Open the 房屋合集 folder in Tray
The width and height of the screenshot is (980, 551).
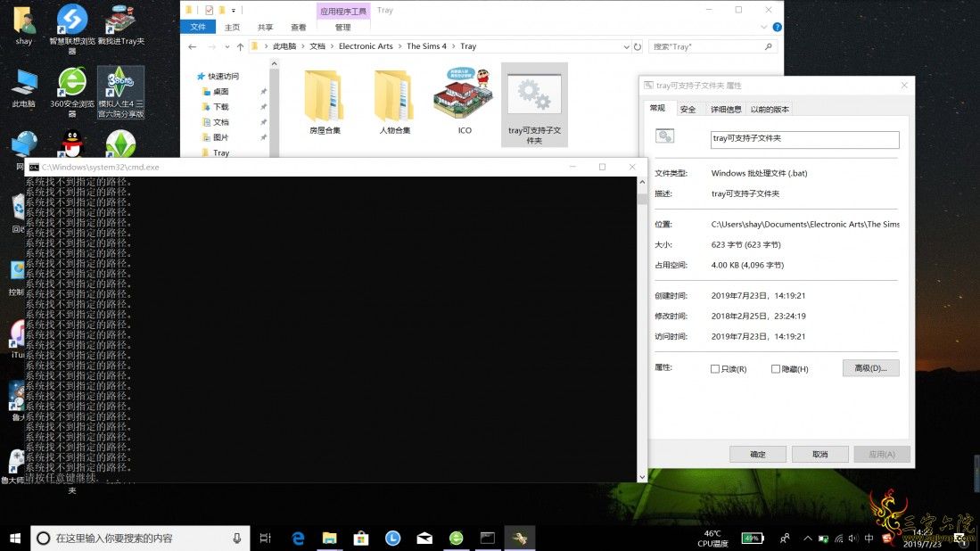coord(325,103)
